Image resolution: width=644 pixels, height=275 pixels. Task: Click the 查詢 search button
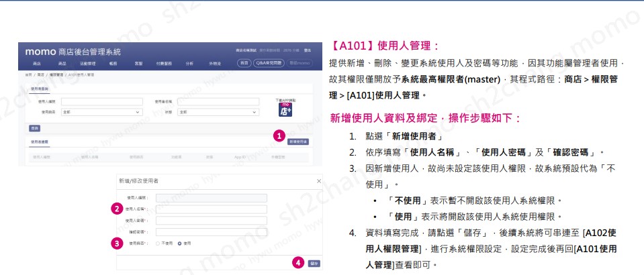pyautogui.click(x=34, y=127)
